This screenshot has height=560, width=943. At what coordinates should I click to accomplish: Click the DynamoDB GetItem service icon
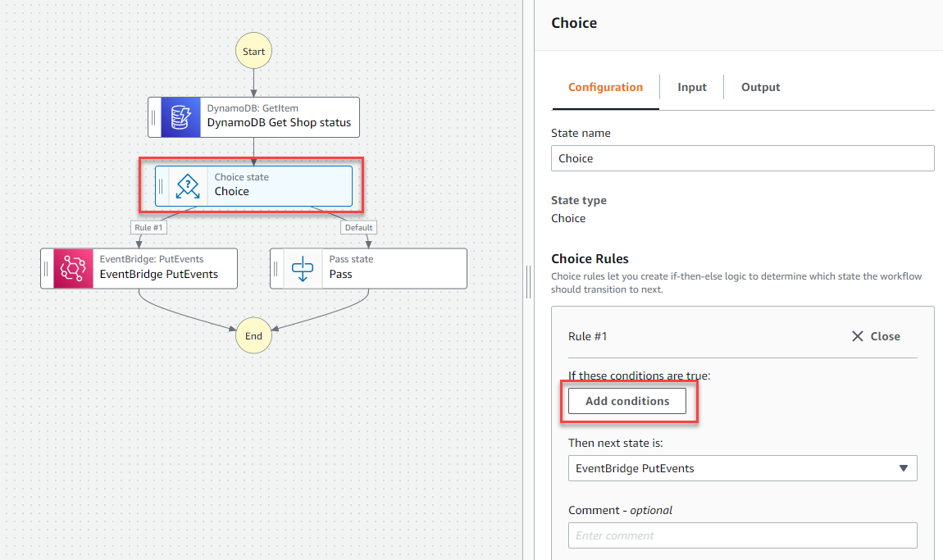180,117
